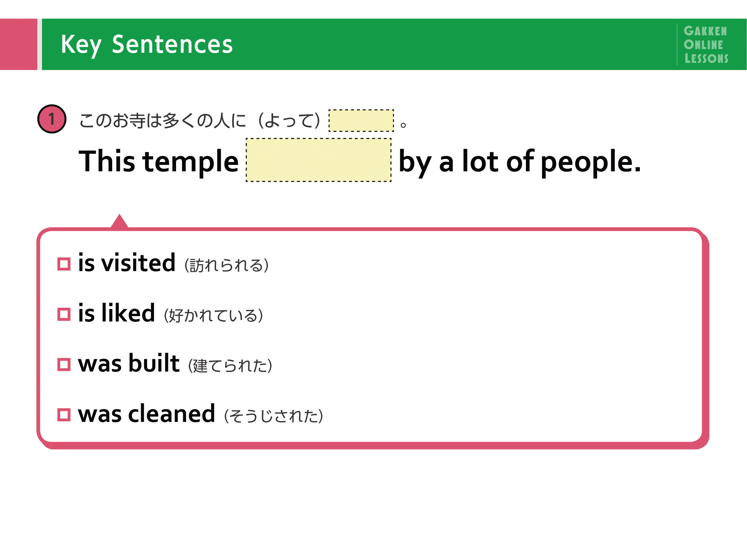Click the phrase "by a lot of people."
747x560 pixels.
click(x=520, y=161)
